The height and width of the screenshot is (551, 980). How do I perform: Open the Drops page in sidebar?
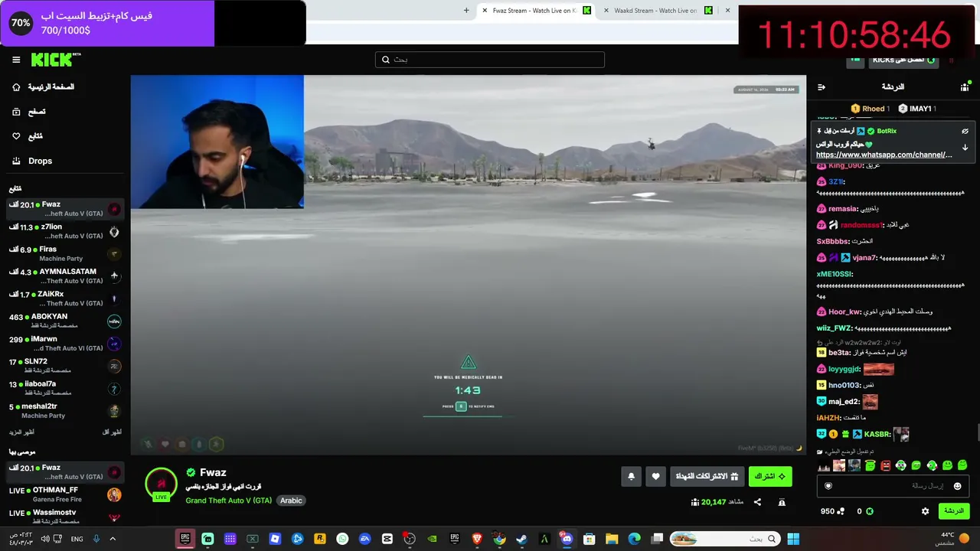coord(33,161)
